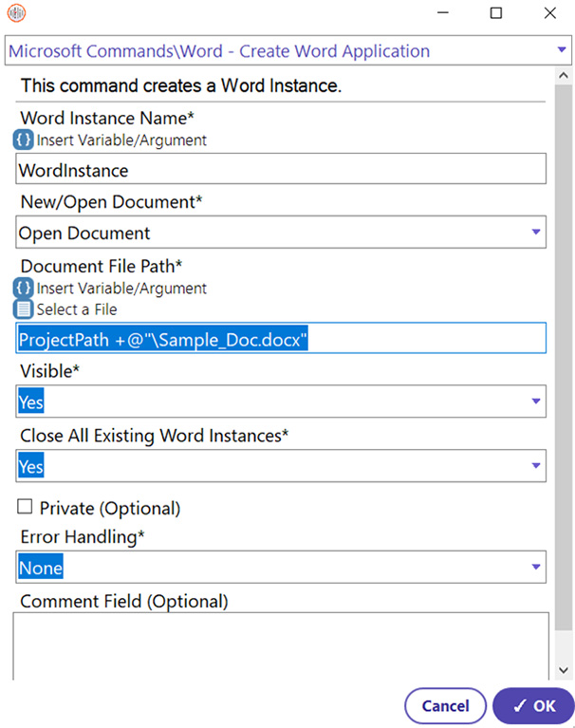Click the Select a File link
The height and width of the screenshot is (728, 575).
click(x=77, y=309)
